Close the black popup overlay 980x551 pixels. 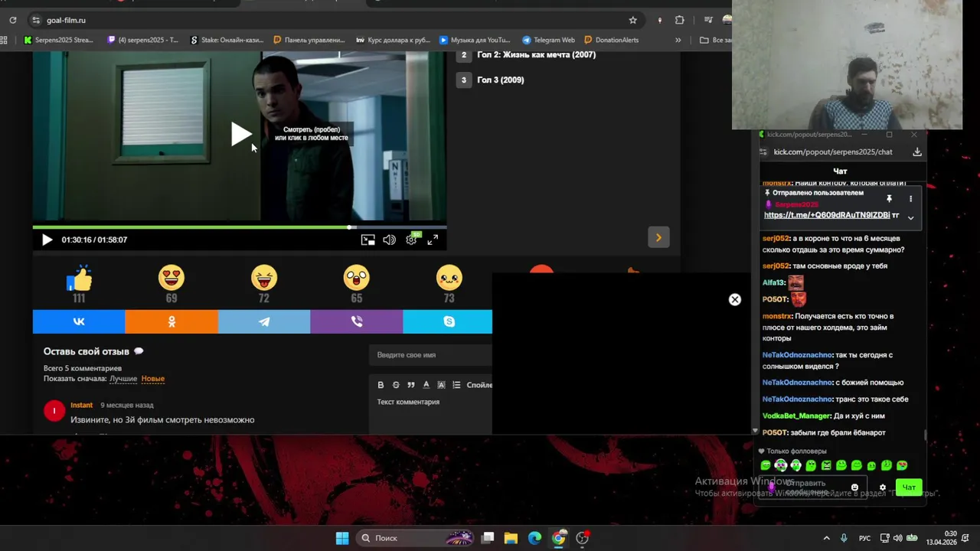(x=735, y=300)
